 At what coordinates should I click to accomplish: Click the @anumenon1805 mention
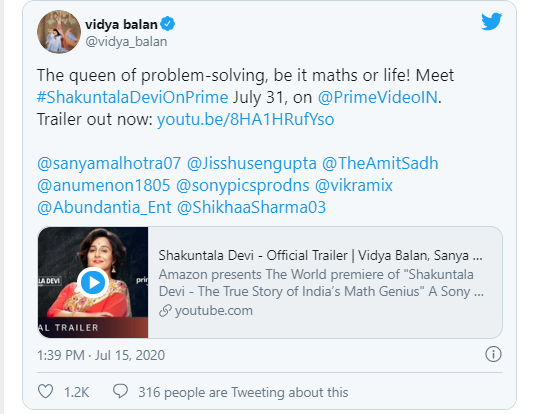coord(104,186)
